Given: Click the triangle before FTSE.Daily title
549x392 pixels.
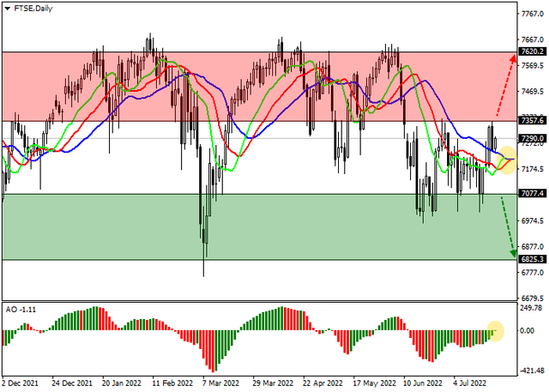Looking at the screenshot, I should tap(8, 8).
